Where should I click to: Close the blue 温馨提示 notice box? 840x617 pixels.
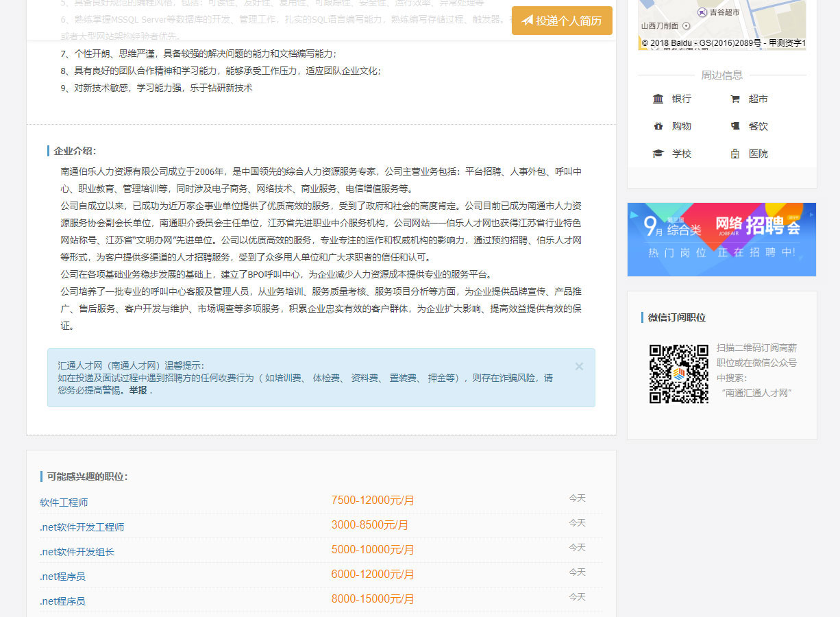579,367
